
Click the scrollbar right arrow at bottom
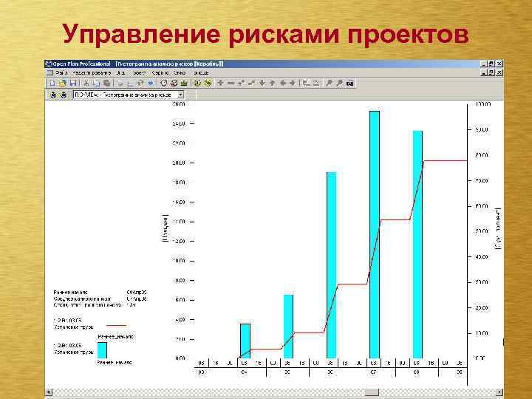point(499,392)
